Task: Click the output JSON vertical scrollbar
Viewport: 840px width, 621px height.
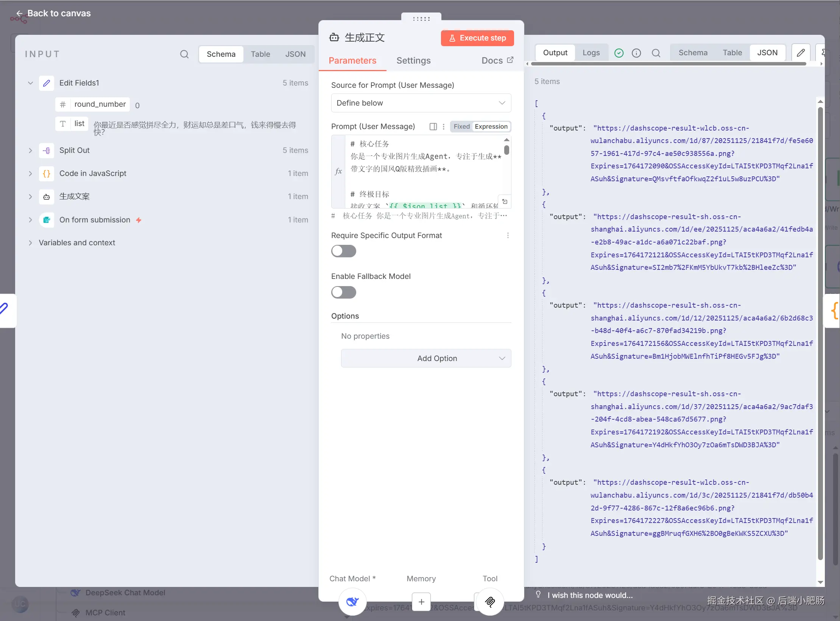Action: pos(820,333)
